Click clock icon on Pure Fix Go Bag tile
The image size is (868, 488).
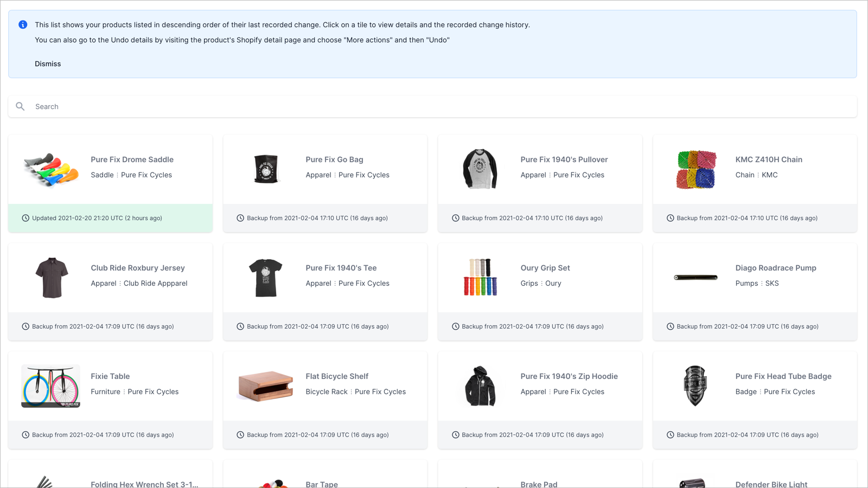coord(240,218)
